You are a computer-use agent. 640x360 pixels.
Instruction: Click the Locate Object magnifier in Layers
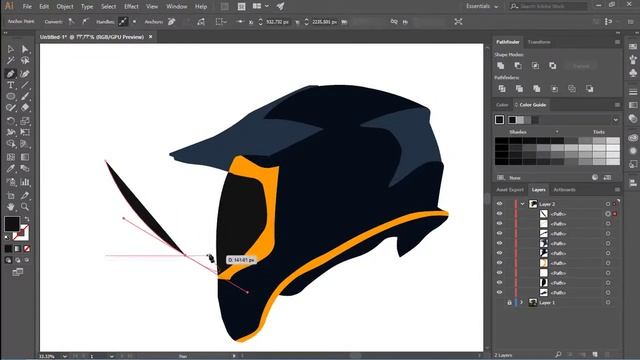[x=558, y=355]
